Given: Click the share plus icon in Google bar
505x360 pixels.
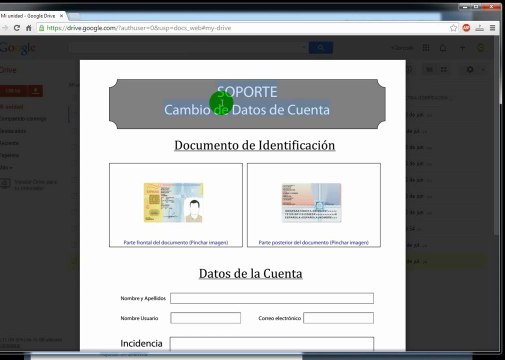Looking at the screenshot, I should [x=462, y=48].
